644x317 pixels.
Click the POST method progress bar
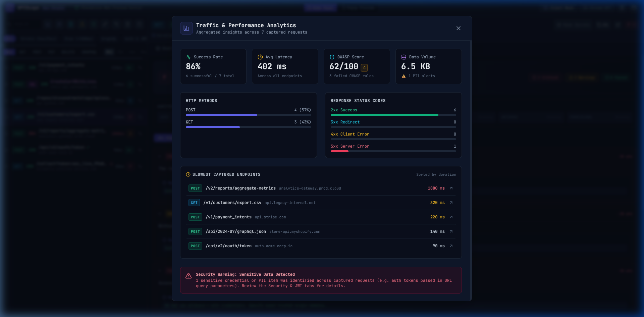[249, 115]
